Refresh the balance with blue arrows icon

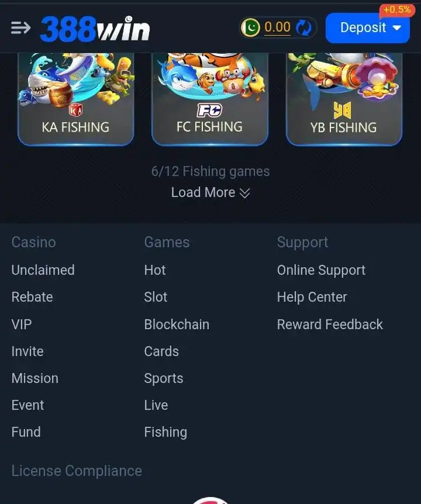click(303, 27)
